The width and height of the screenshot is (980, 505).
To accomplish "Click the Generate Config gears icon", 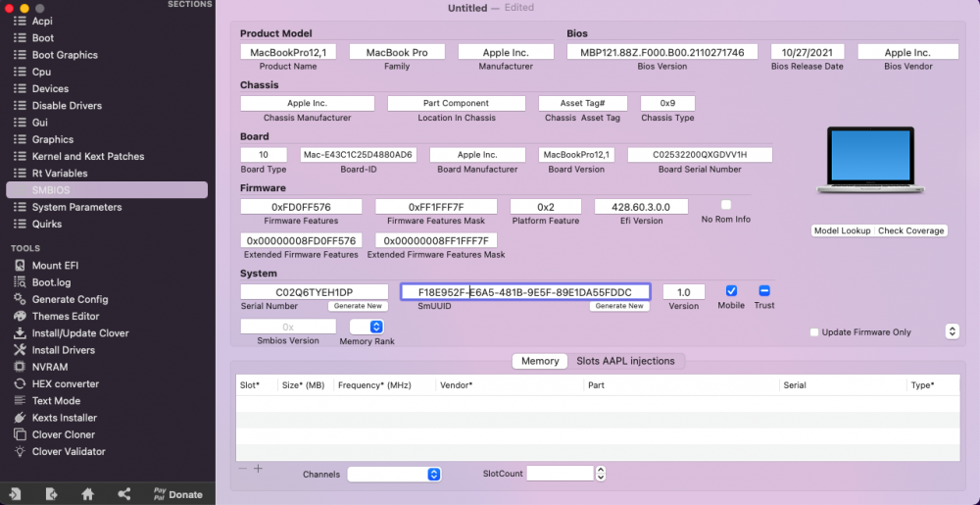I will pyautogui.click(x=20, y=299).
